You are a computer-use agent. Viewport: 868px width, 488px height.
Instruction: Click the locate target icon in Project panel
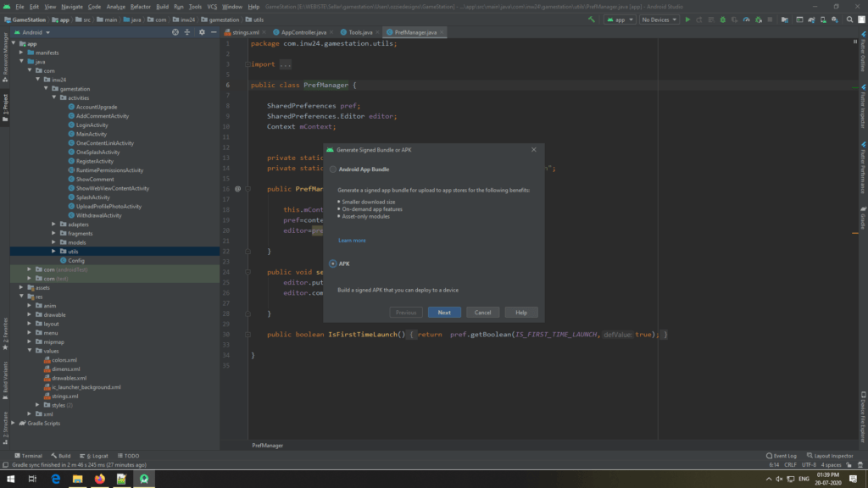click(175, 33)
